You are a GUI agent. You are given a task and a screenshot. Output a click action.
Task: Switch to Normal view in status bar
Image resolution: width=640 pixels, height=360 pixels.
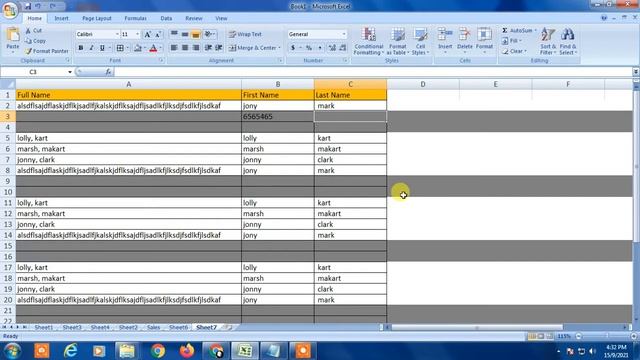pos(532,336)
